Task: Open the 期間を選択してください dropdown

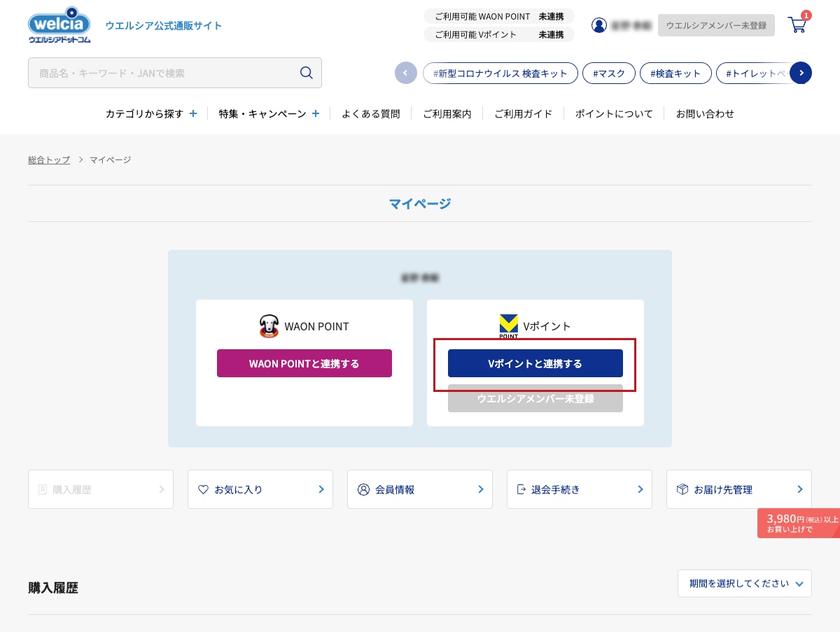Action: point(744,584)
